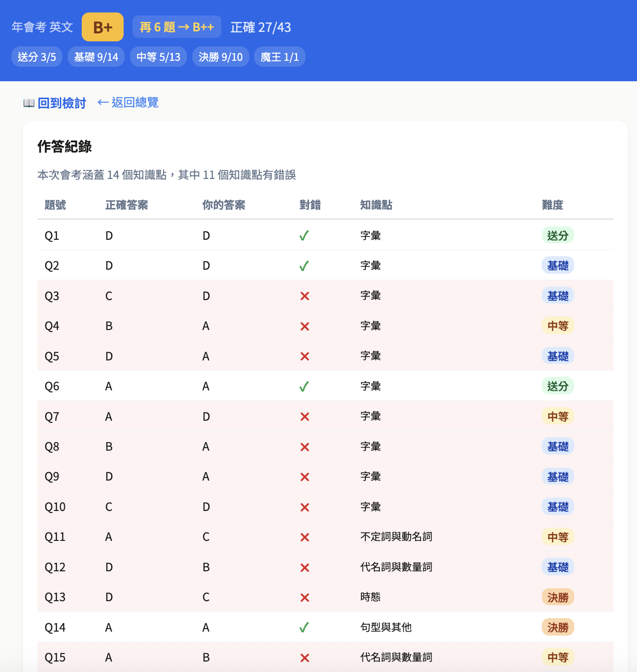The image size is (637, 672).
Task: Click the red cross icon on row Q15
Action: (305, 658)
